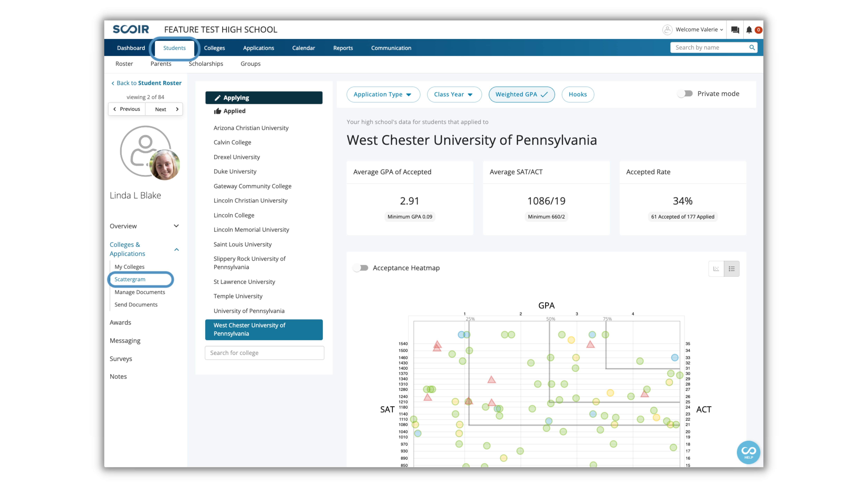Viewport: 868px width, 488px height.
Task: Open the Messaging section
Action: [x=125, y=341]
